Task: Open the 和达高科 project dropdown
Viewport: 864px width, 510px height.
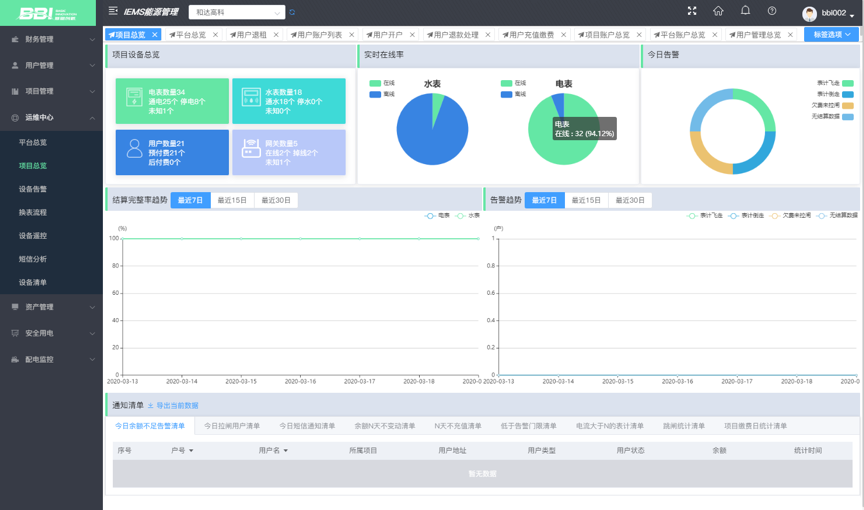Action: coord(237,12)
